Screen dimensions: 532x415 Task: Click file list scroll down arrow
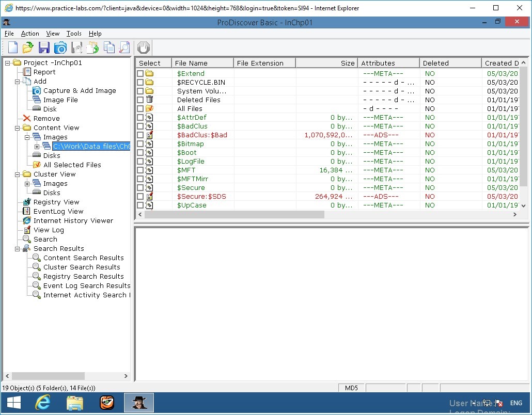(x=524, y=205)
